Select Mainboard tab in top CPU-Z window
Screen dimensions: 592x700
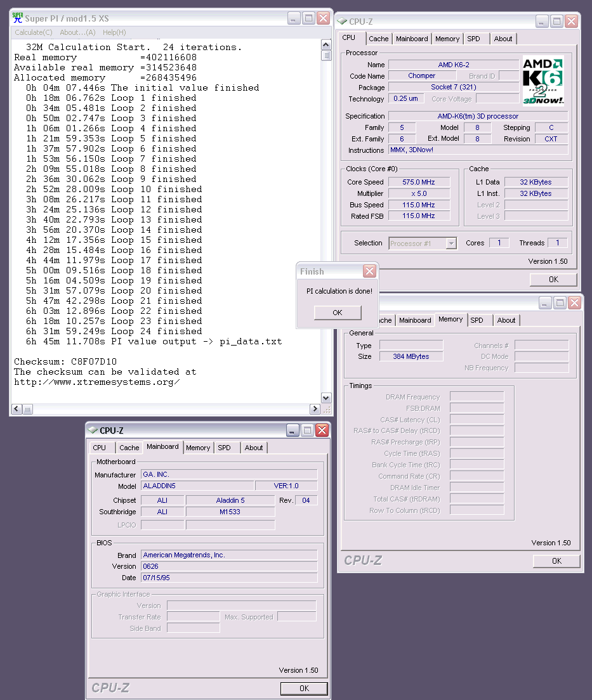[x=412, y=39]
